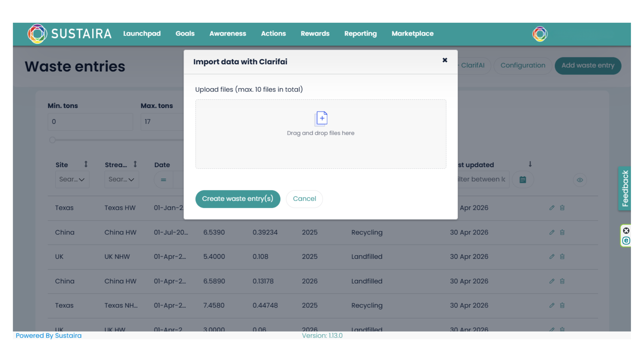Open the Reporting menu

point(360,34)
